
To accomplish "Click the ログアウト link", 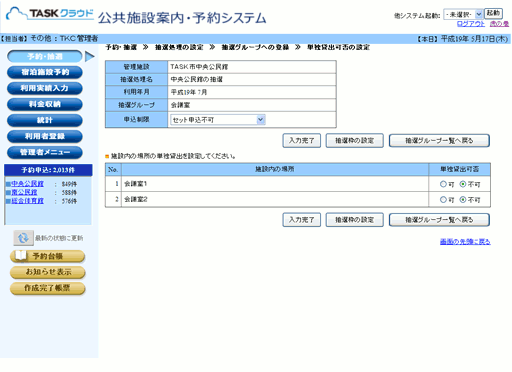I will point(471,24).
